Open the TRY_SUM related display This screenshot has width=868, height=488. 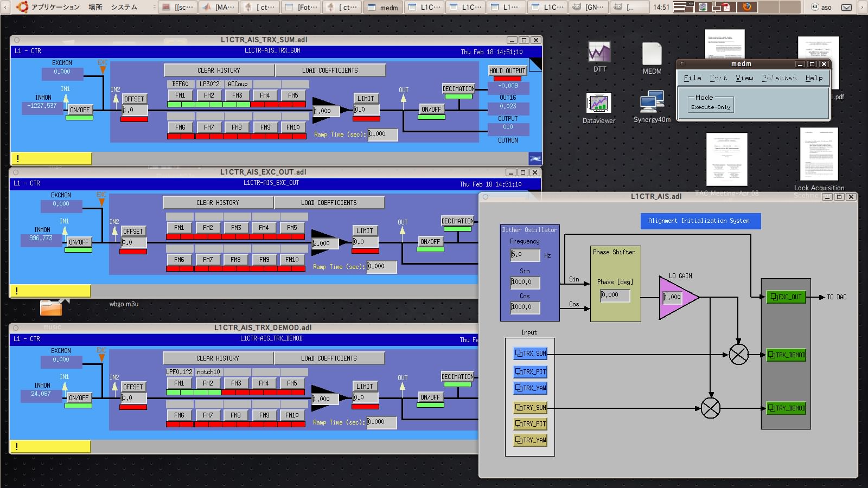[531, 408]
